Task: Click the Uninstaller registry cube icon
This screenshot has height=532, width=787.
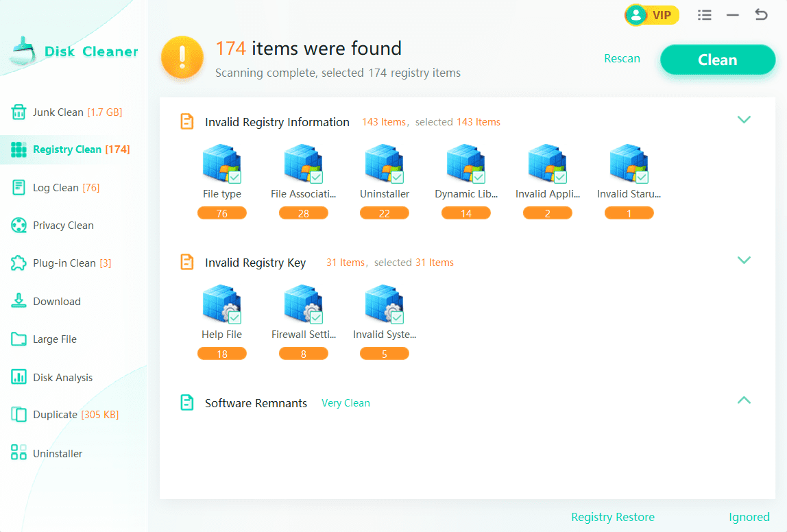Action: point(383,163)
